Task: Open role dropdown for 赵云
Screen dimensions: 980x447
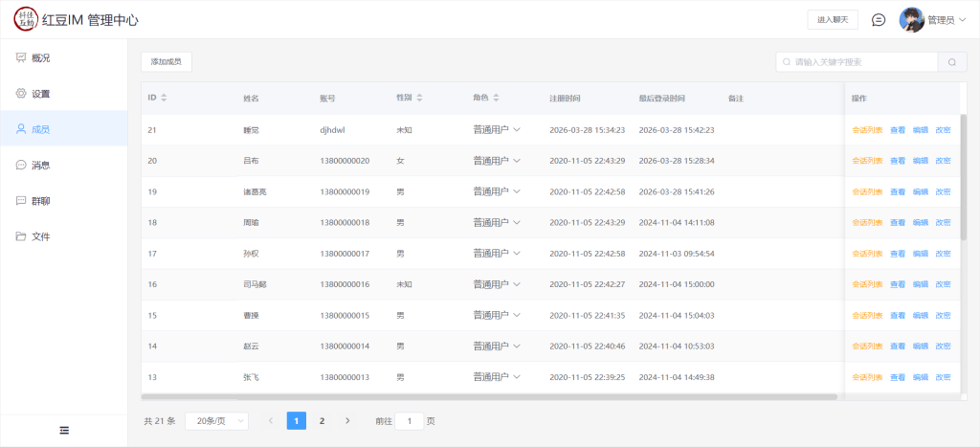Action: (x=497, y=346)
